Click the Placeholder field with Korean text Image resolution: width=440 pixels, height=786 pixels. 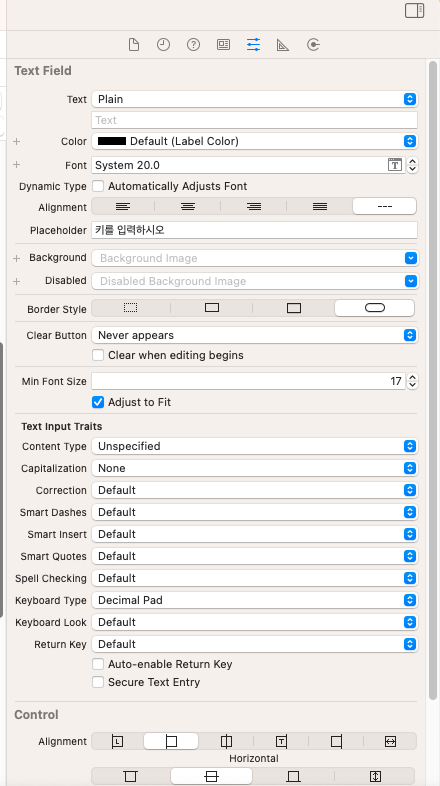click(255, 230)
